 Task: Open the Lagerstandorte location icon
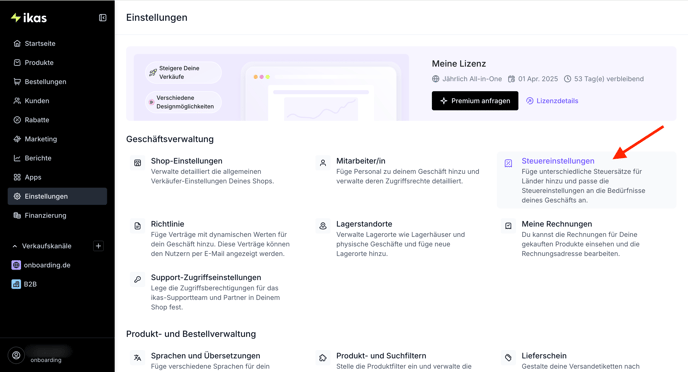pyautogui.click(x=323, y=226)
